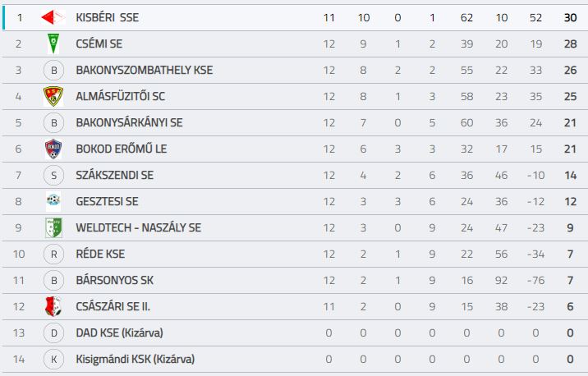This screenshot has height=376, width=588.
Task: Click the Csémi SE green pennant logo
Action: [53, 44]
